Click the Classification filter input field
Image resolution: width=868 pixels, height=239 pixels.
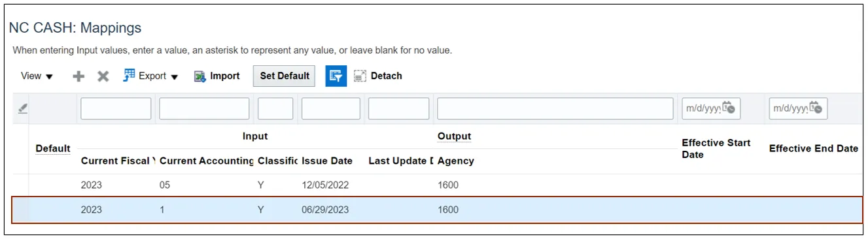click(275, 108)
